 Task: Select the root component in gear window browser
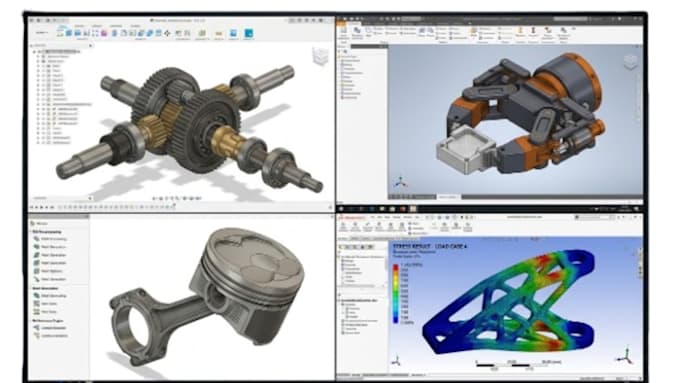click(61, 52)
